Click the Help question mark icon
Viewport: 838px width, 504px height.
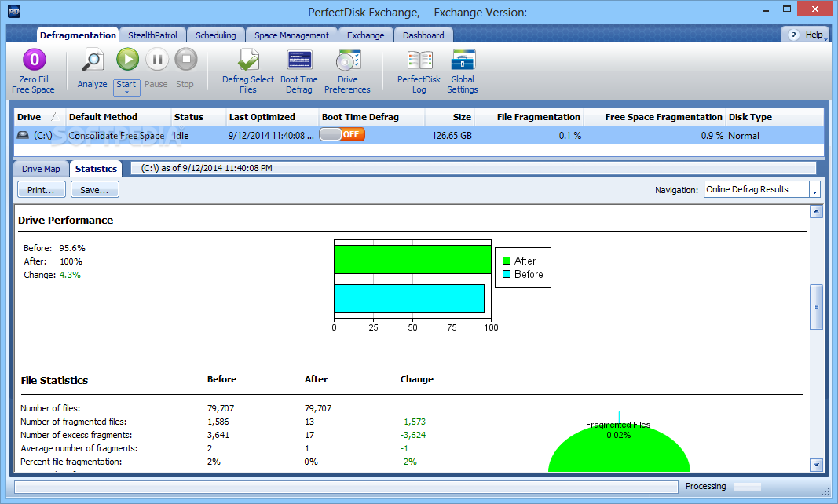pyautogui.click(x=794, y=35)
